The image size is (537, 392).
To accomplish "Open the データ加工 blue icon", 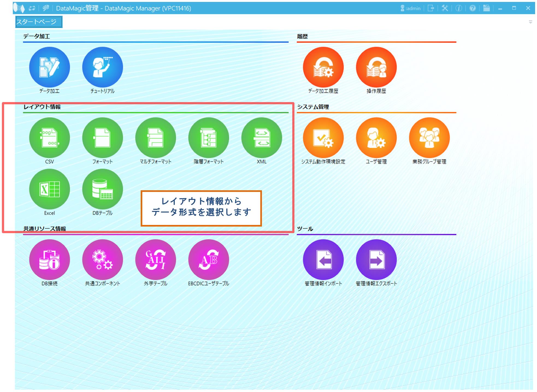I will point(49,67).
